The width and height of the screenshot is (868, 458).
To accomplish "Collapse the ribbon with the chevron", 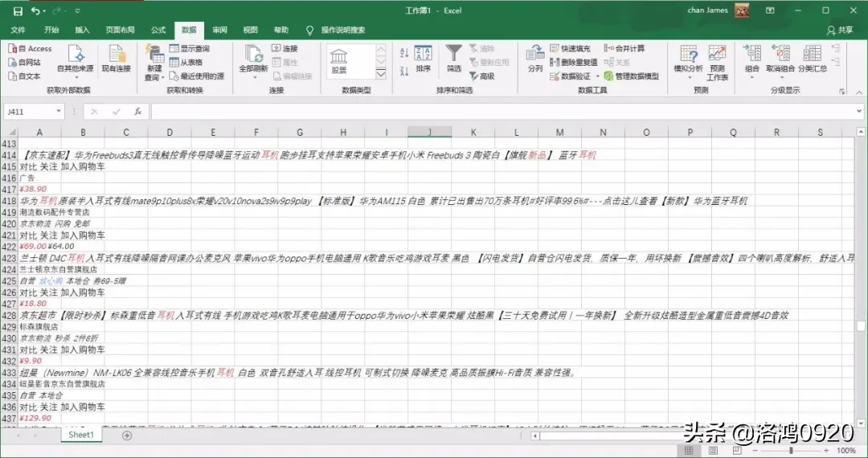I will coord(858,92).
